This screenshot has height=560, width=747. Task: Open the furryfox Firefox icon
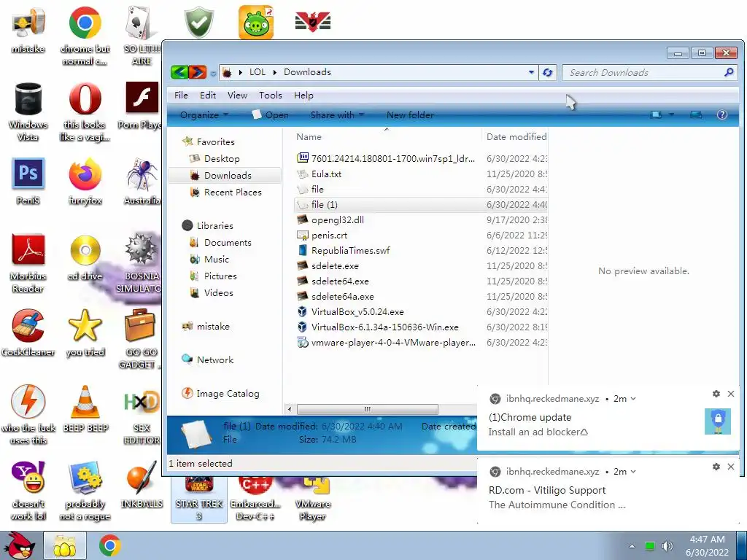click(x=85, y=181)
